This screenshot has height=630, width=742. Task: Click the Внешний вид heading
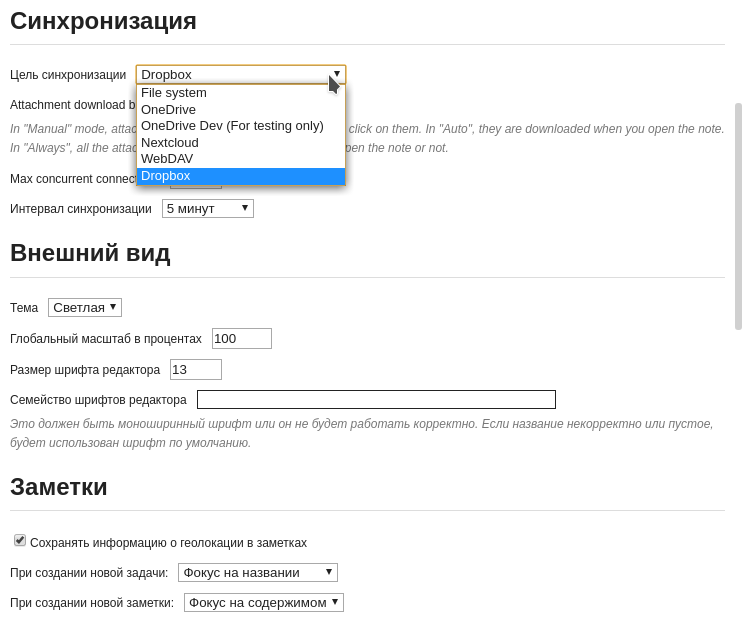point(90,253)
